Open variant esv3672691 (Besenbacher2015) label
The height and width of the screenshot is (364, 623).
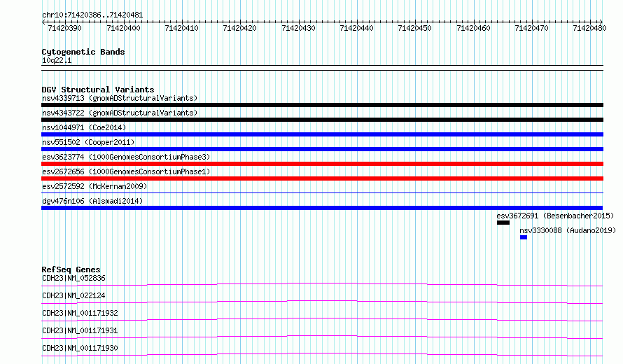coord(555,216)
